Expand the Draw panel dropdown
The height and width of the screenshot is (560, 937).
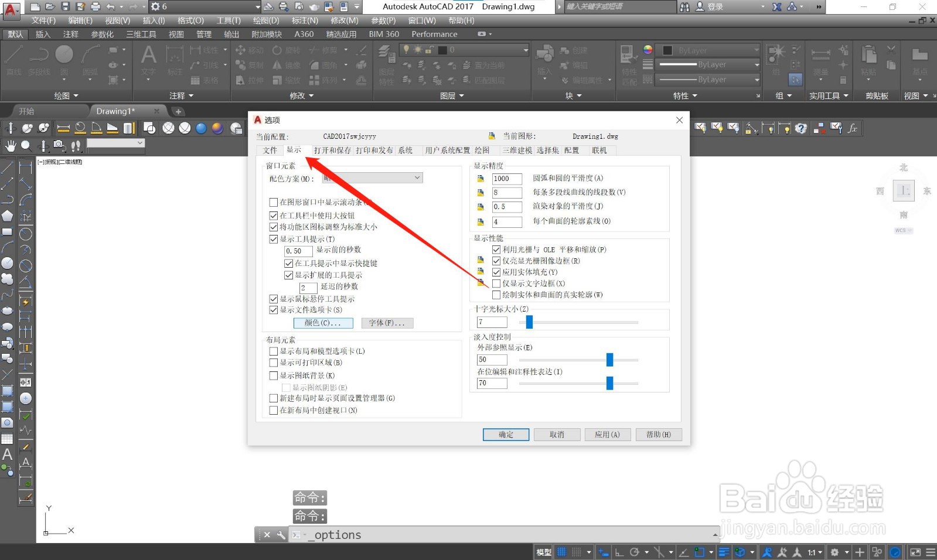(x=66, y=95)
